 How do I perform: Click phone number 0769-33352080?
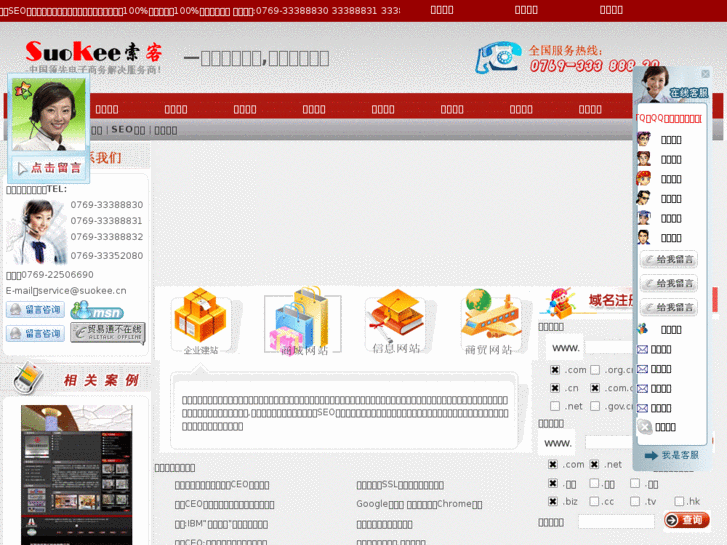point(107,256)
